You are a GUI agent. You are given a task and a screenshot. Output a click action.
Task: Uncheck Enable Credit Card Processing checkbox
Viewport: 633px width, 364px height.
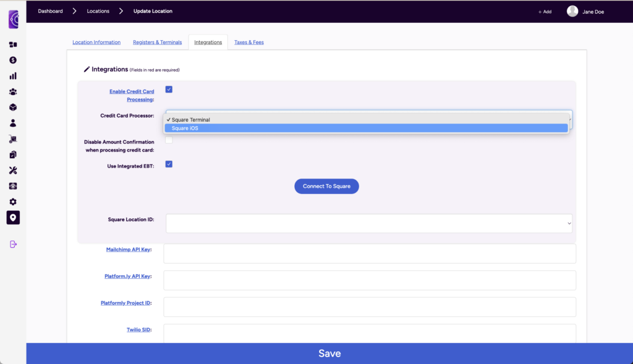[169, 90]
